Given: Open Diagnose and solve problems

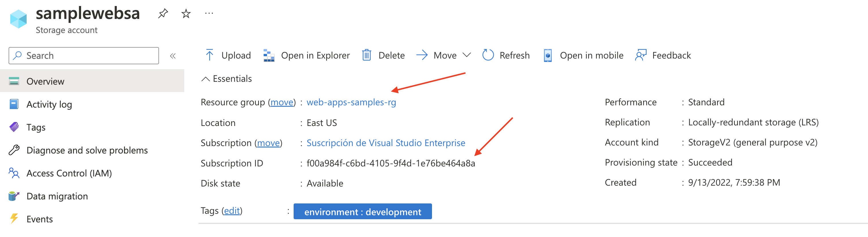Looking at the screenshot, I should [x=92, y=150].
